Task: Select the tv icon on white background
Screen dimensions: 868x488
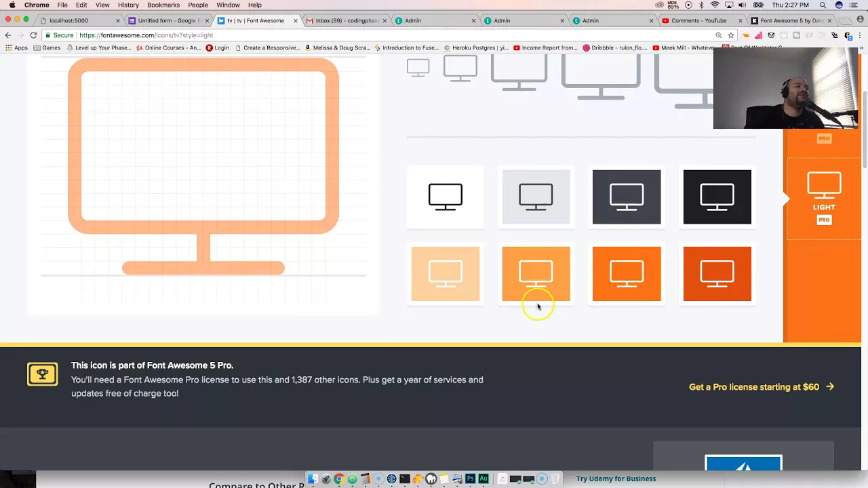Action: click(446, 197)
